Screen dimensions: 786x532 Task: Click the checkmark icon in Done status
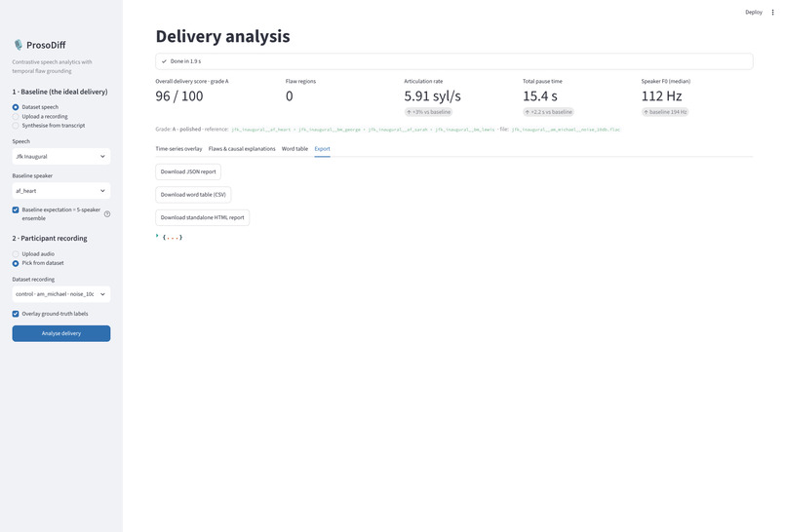(164, 61)
